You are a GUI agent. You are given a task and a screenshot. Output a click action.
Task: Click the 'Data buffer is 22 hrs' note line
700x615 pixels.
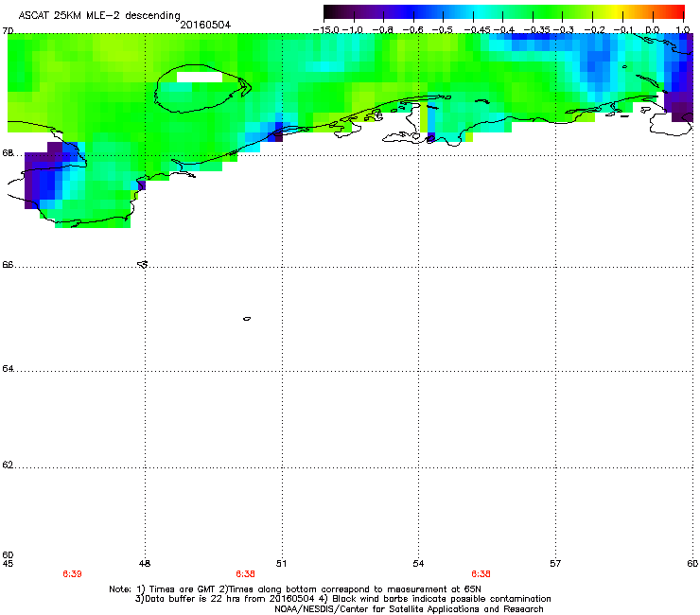coord(342,599)
